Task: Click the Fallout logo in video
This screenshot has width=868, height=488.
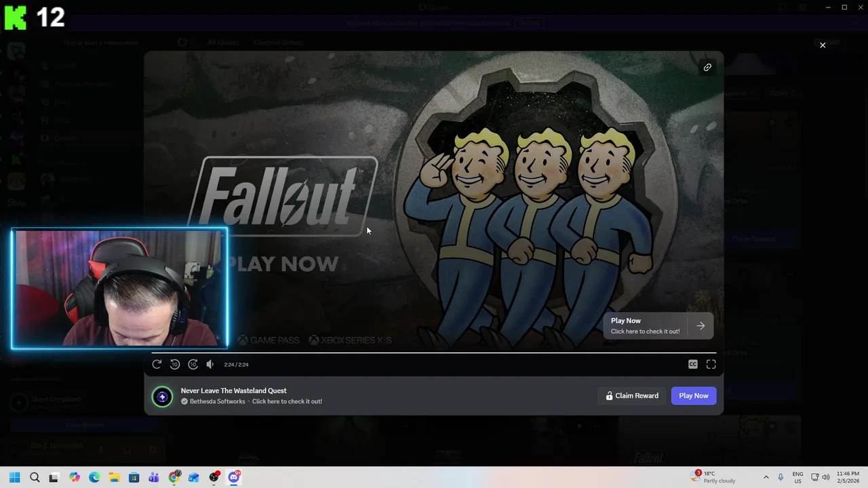Action: coord(282,196)
